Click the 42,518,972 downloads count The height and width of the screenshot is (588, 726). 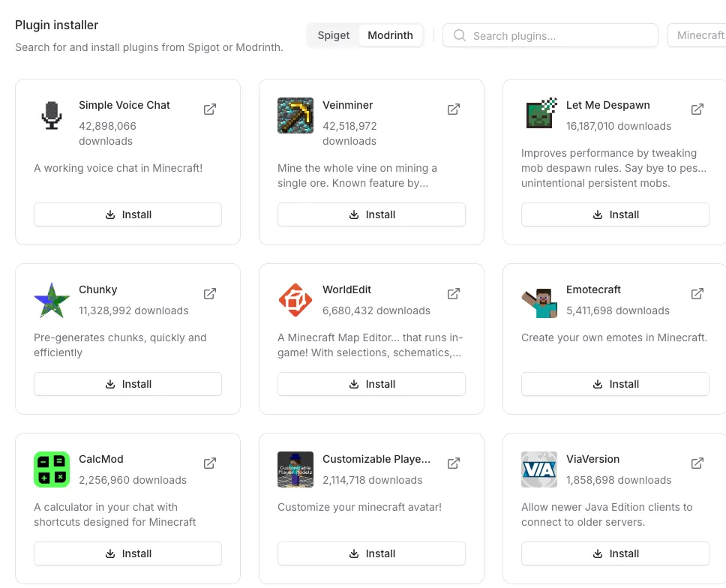(349, 133)
